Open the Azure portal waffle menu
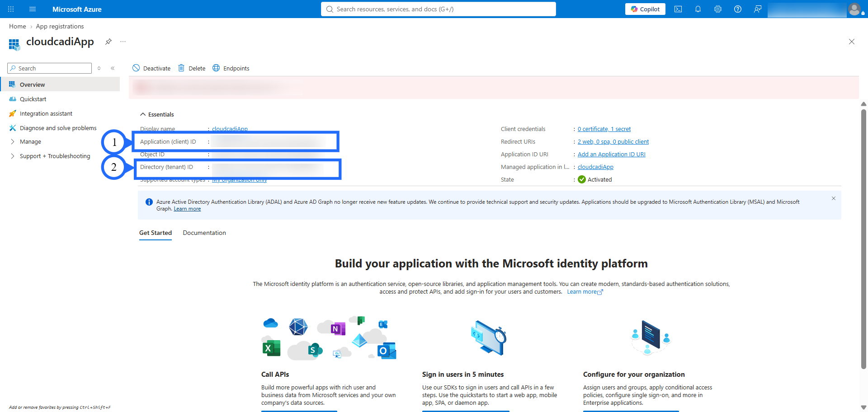868x412 pixels. [x=11, y=9]
